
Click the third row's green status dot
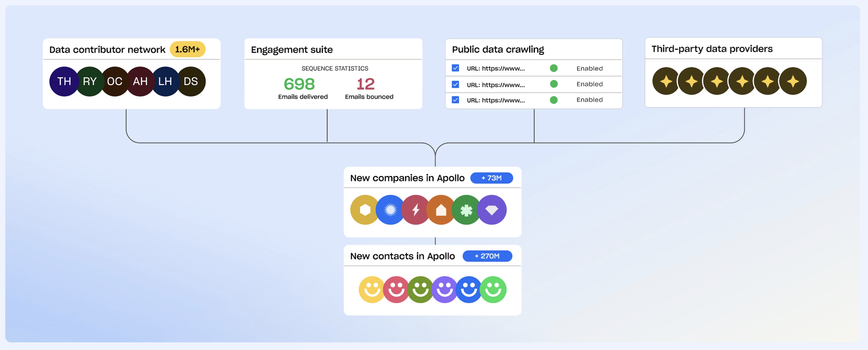pos(554,100)
